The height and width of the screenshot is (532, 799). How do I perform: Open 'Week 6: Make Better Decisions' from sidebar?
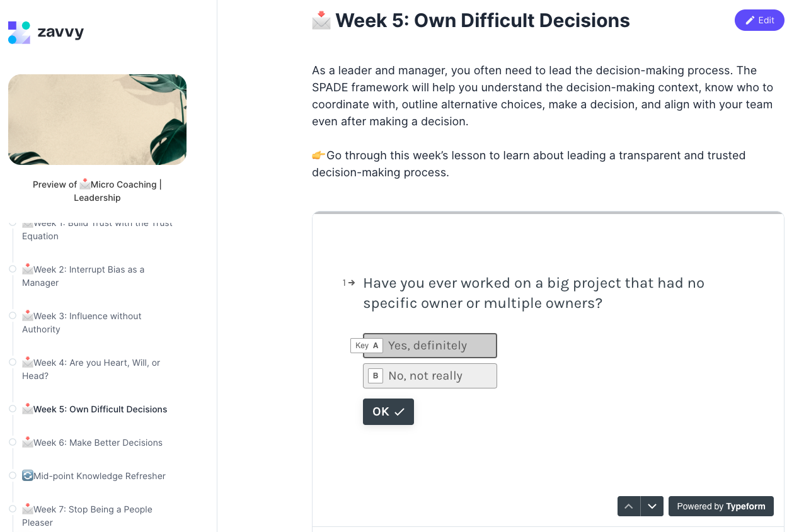point(98,442)
